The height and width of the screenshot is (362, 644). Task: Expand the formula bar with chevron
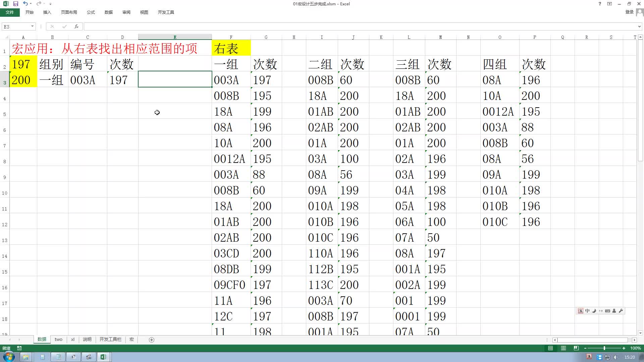(639, 26)
